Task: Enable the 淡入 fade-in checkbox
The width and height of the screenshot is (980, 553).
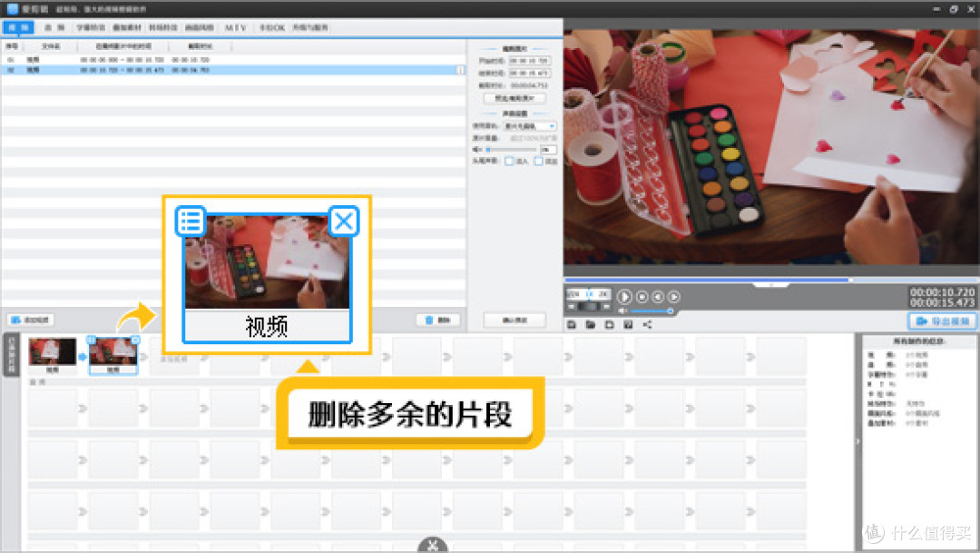Action: pos(509,162)
